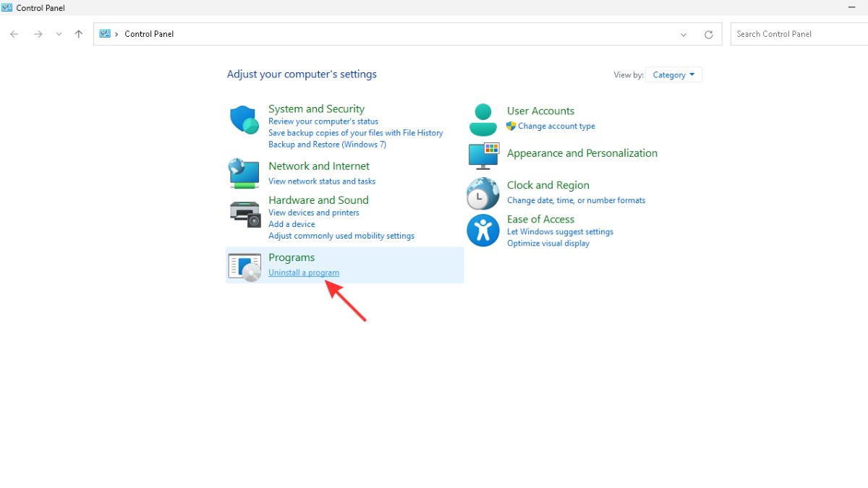Click the Refresh button in address bar
This screenshot has width=868, height=488.
709,34
